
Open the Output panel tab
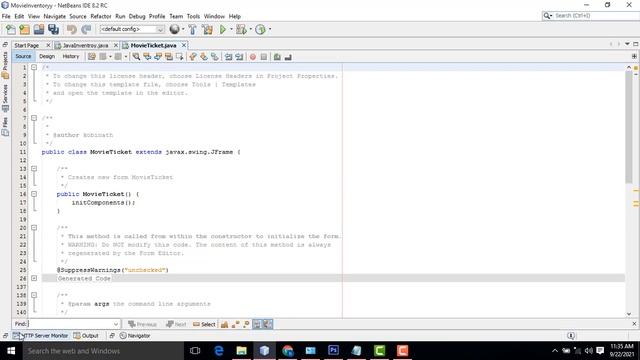coord(86,336)
